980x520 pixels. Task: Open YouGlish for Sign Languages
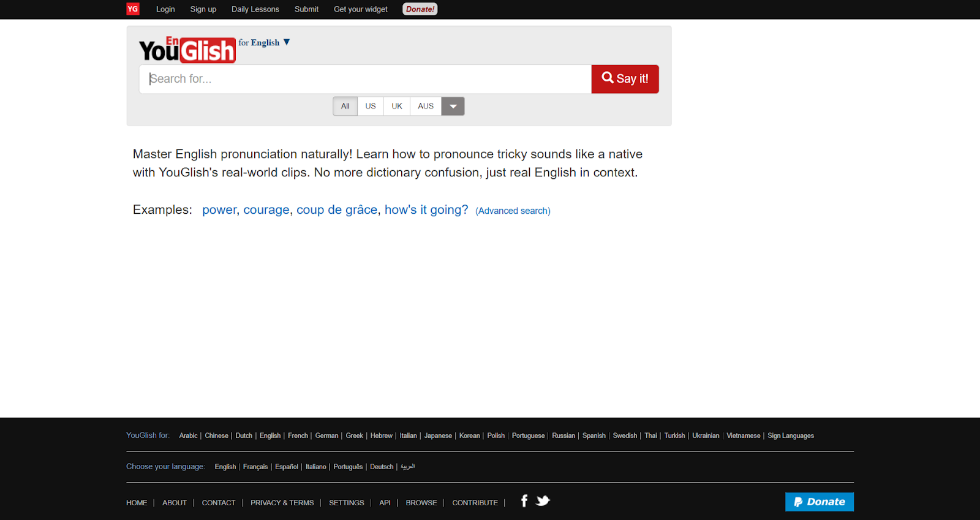pyautogui.click(x=791, y=435)
